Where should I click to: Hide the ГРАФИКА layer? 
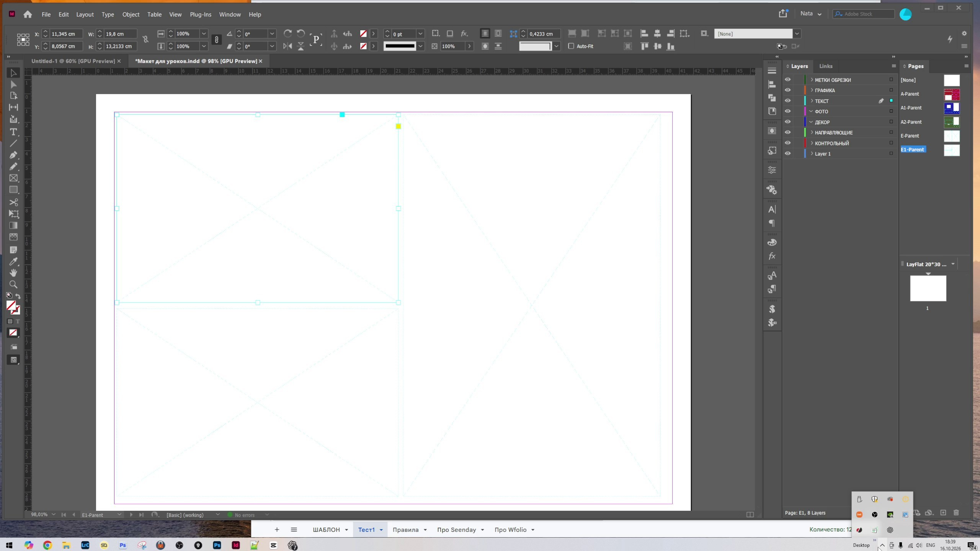click(787, 90)
